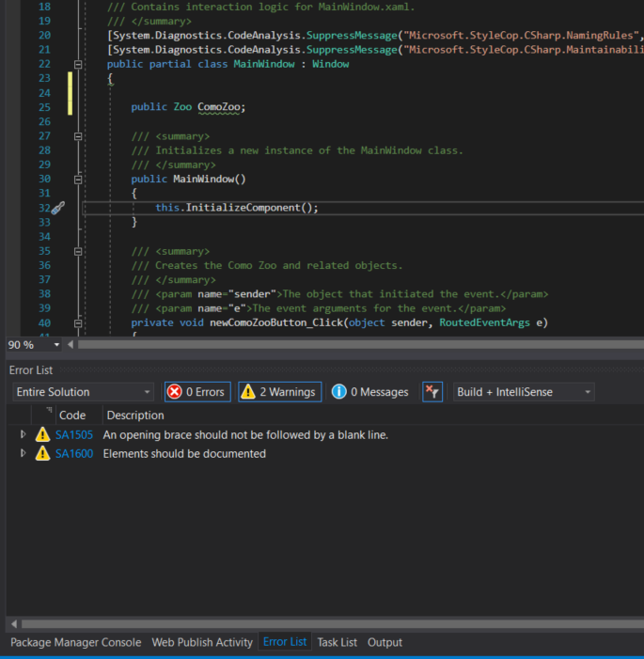This screenshot has height=659, width=644.
Task: Collapse the MainWindow constructor at line 30
Action: click(78, 180)
